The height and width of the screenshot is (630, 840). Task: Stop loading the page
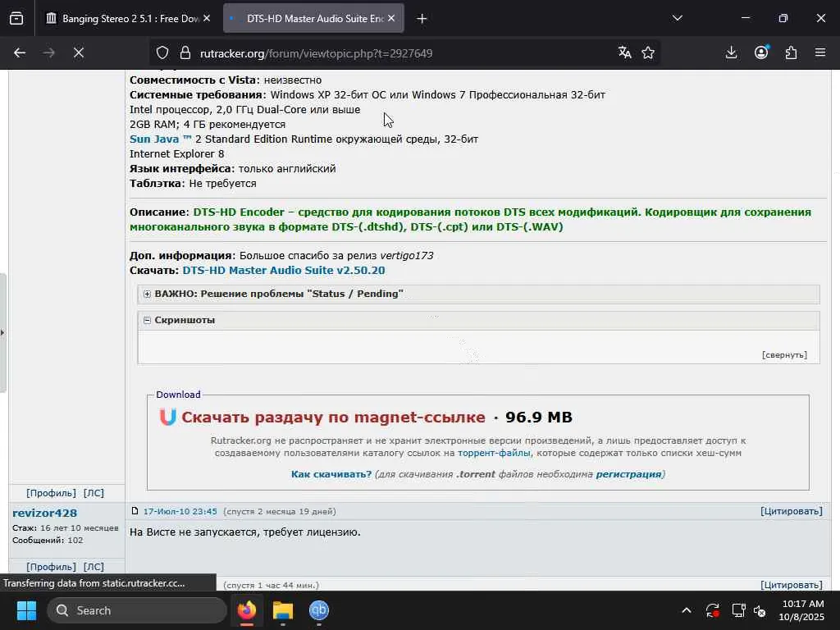click(79, 53)
